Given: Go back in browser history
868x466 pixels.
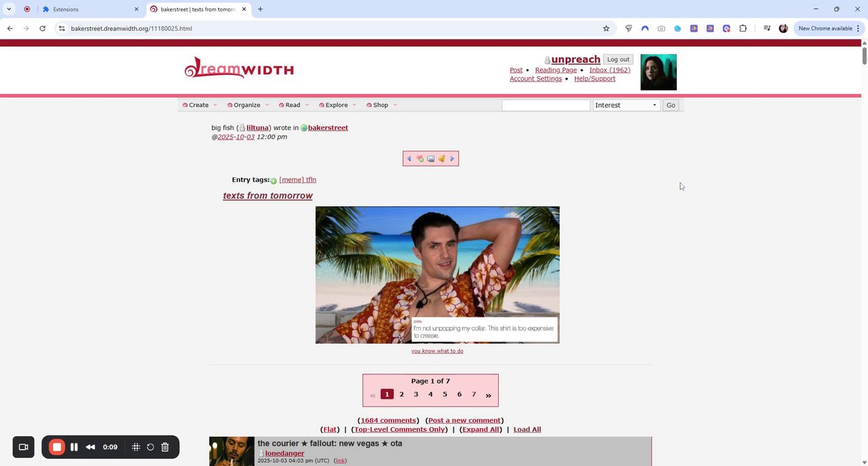Looking at the screenshot, I should tap(10, 28).
